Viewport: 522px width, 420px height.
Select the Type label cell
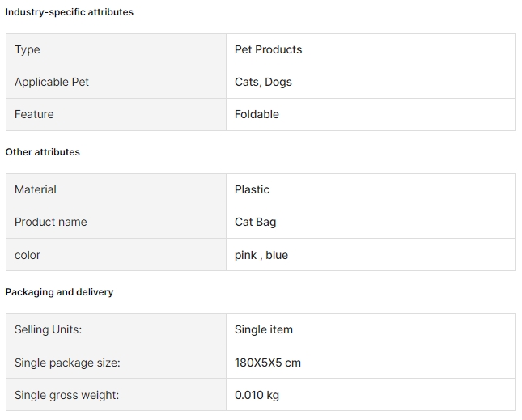pos(116,49)
